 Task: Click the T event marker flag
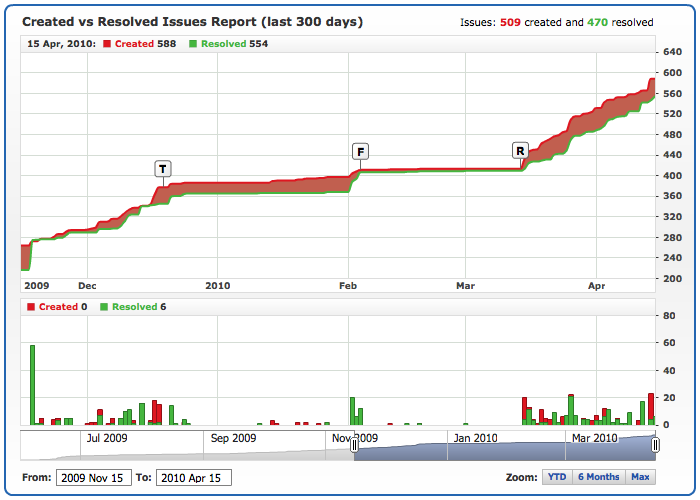click(x=162, y=168)
